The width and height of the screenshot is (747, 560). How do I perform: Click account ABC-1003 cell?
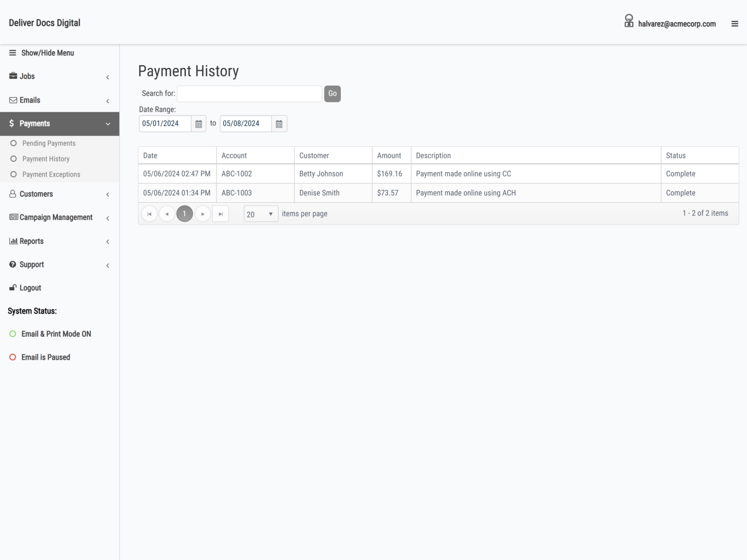255,193
